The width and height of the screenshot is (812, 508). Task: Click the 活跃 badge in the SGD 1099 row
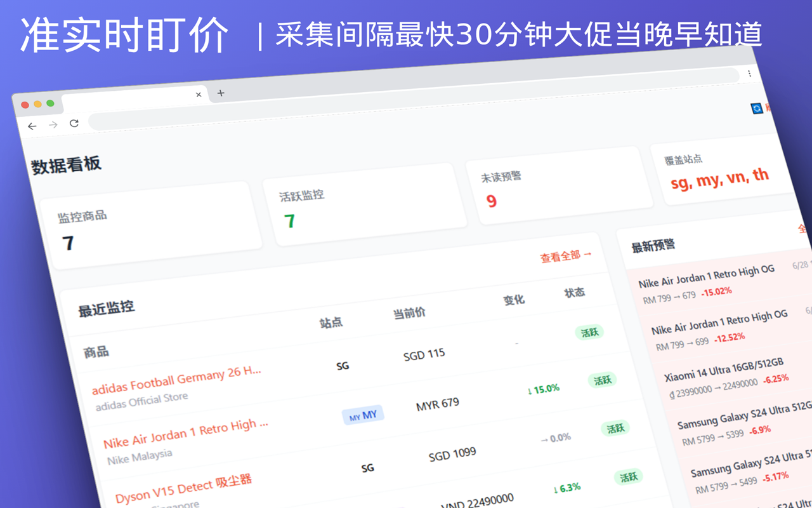[x=615, y=429]
